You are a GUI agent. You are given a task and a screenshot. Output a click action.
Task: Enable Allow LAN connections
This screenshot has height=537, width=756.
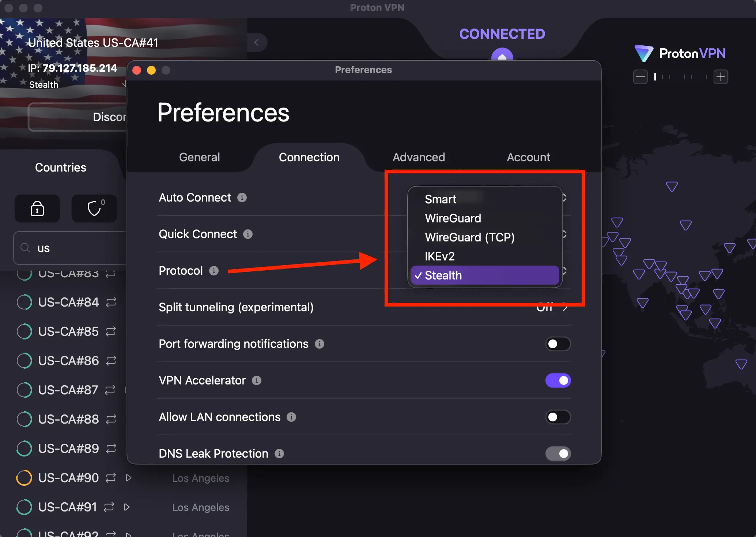(557, 417)
